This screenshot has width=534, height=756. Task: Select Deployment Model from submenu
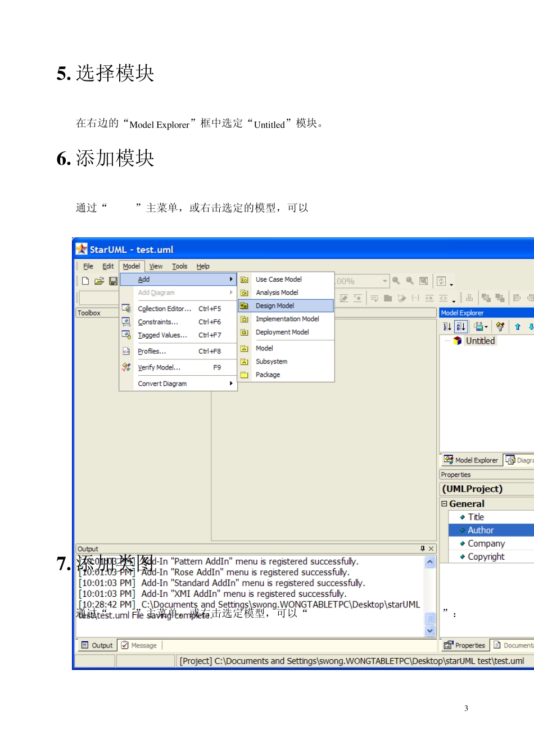[286, 332]
